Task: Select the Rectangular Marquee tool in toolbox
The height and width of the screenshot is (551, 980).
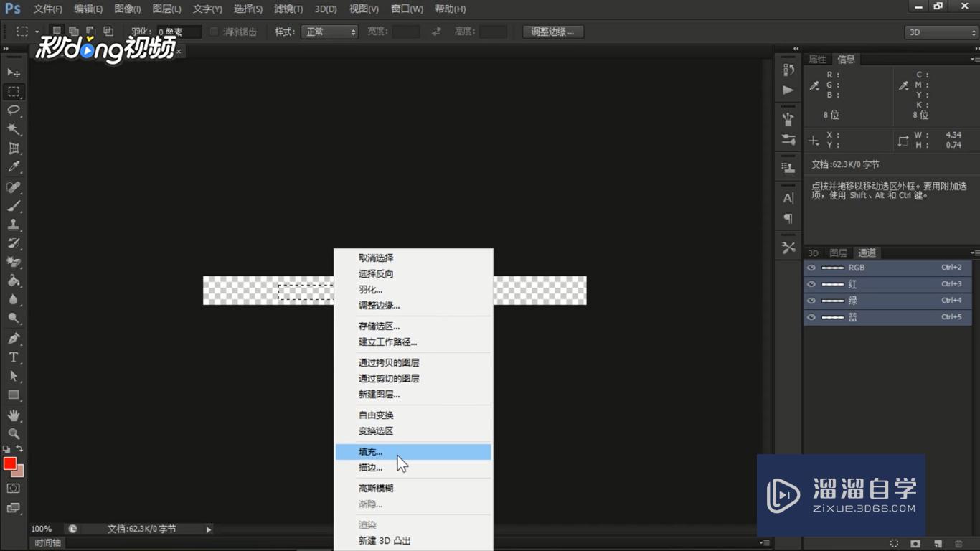Action: 14,92
